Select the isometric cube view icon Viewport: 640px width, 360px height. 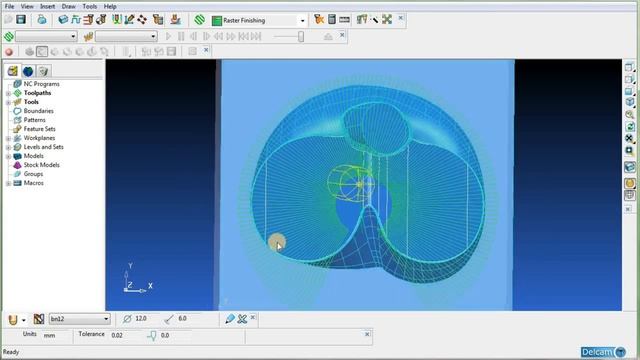pos(629,102)
